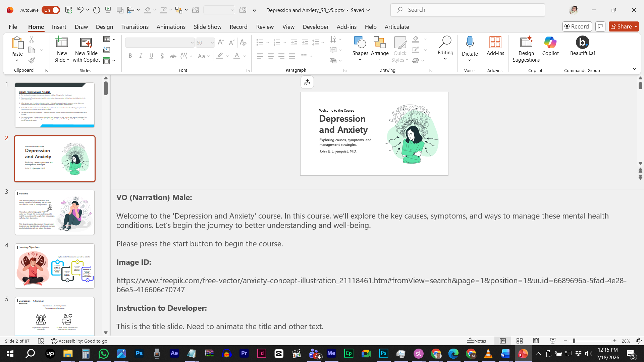Viewport: 644px width, 362px height.
Task: Select the slide 4 Learning Objectives thumbnail
Action: point(55,266)
